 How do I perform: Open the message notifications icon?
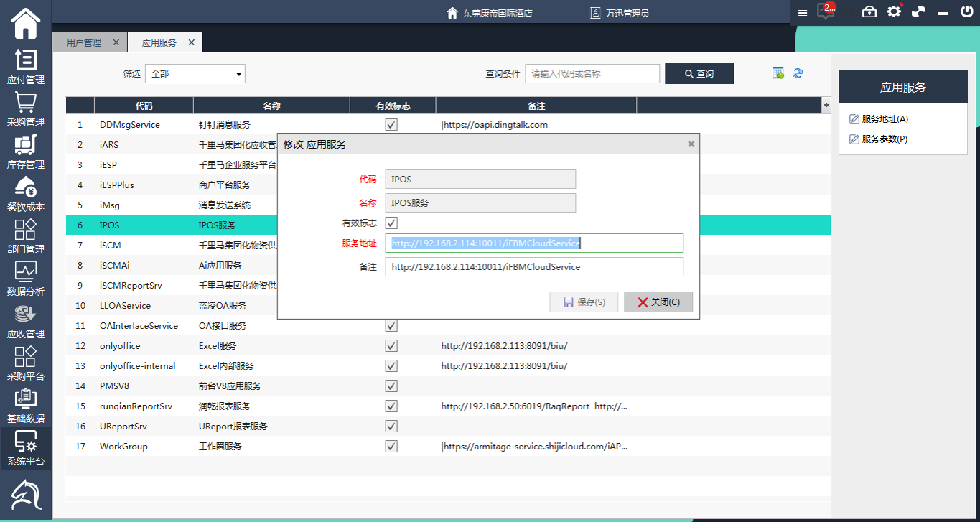pos(826,12)
